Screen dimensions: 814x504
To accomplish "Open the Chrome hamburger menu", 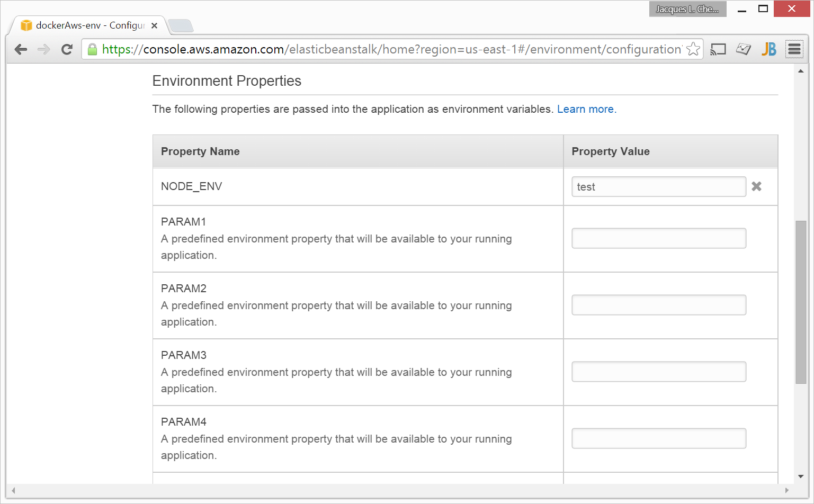I will 794,49.
